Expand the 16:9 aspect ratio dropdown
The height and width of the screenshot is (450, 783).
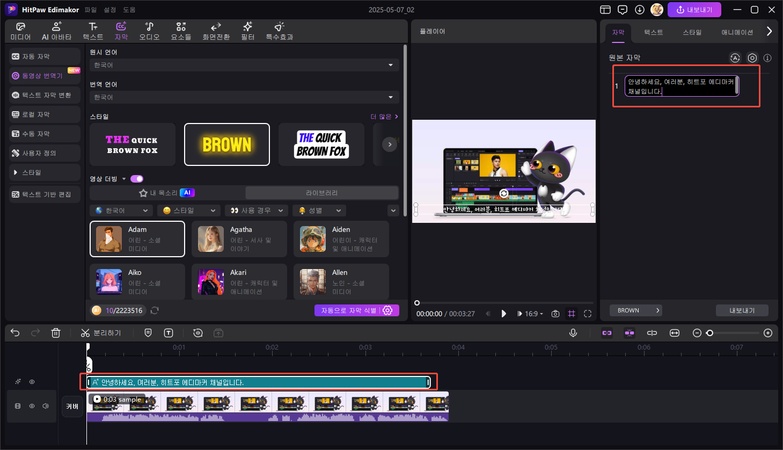(533, 313)
